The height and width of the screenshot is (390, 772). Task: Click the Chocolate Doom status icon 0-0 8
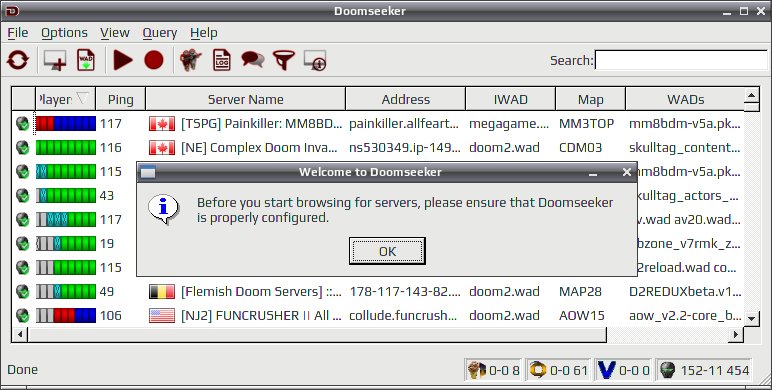pyautogui.click(x=476, y=370)
